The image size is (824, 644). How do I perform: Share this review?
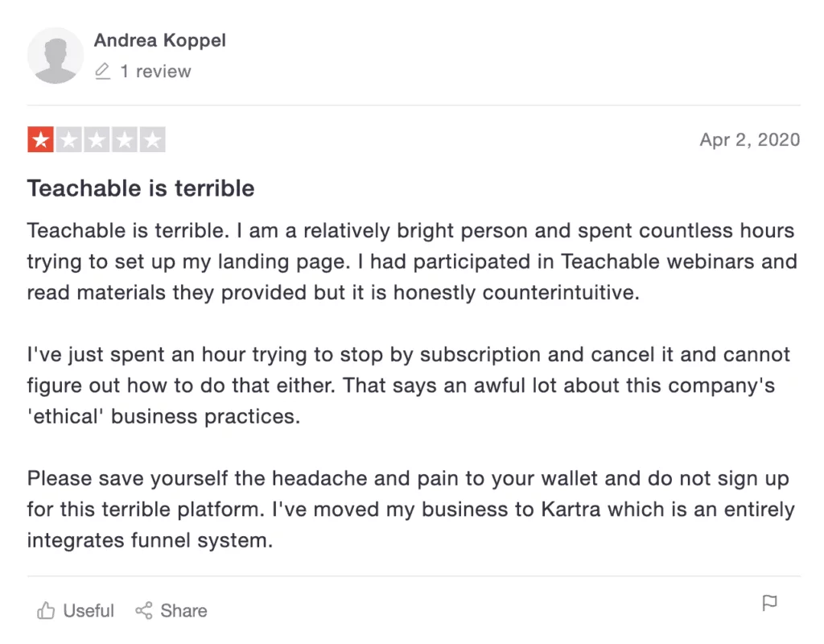(171, 610)
